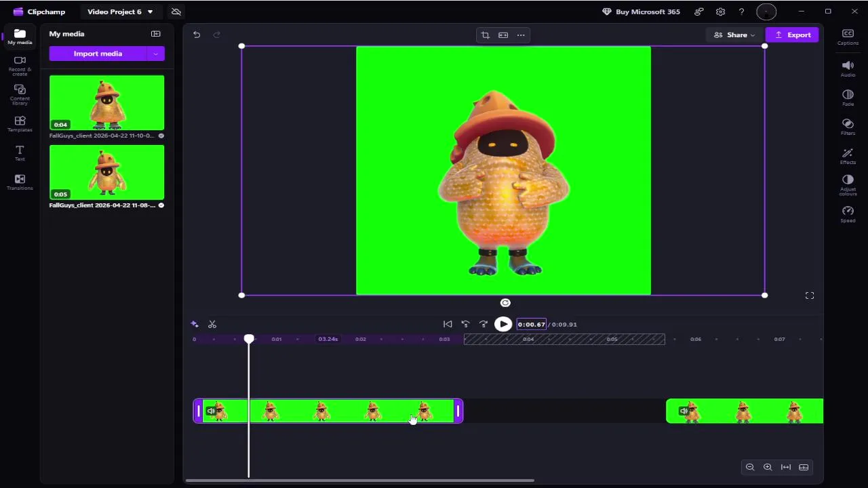Screen dimensions: 868x488
Task: Select the 0:05 FallGuys clip thumbnail
Action: pyautogui.click(x=106, y=172)
